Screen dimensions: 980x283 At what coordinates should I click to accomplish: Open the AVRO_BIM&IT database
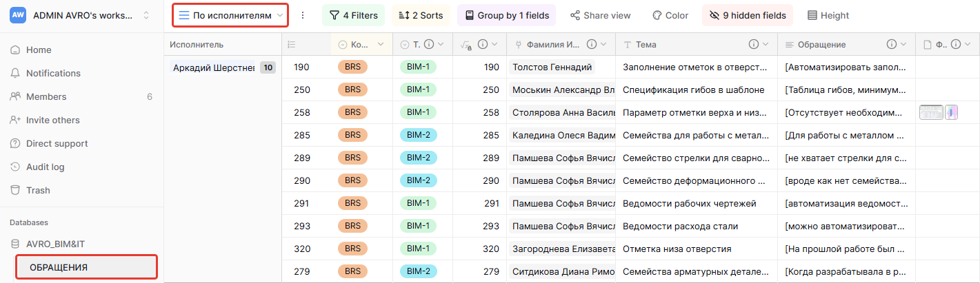point(55,244)
